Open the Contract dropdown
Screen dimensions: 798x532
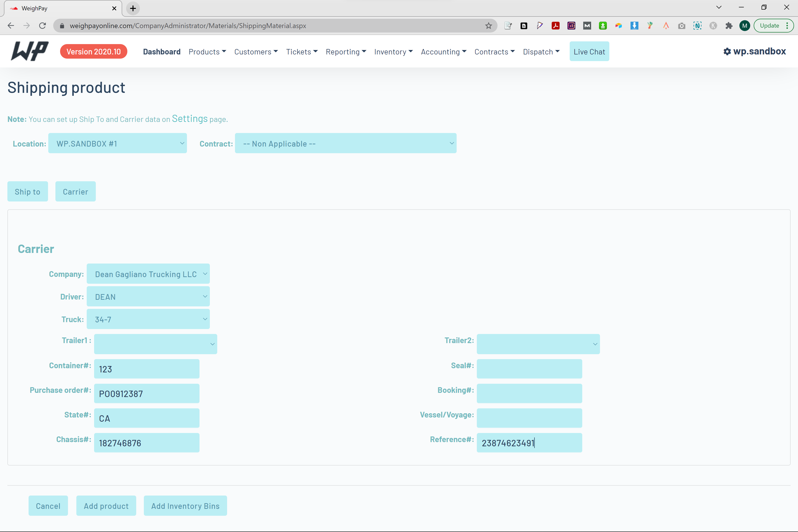[x=345, y=143]
